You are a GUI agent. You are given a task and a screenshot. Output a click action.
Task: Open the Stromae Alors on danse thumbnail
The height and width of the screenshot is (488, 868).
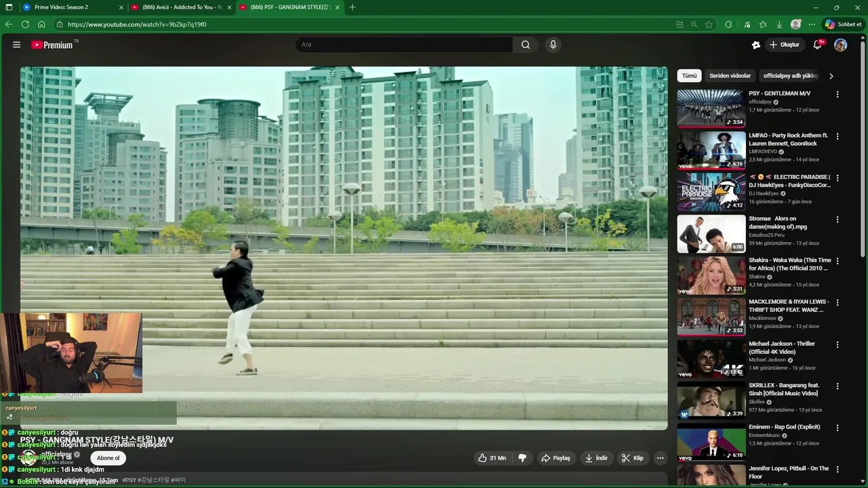tap(711, 233)
